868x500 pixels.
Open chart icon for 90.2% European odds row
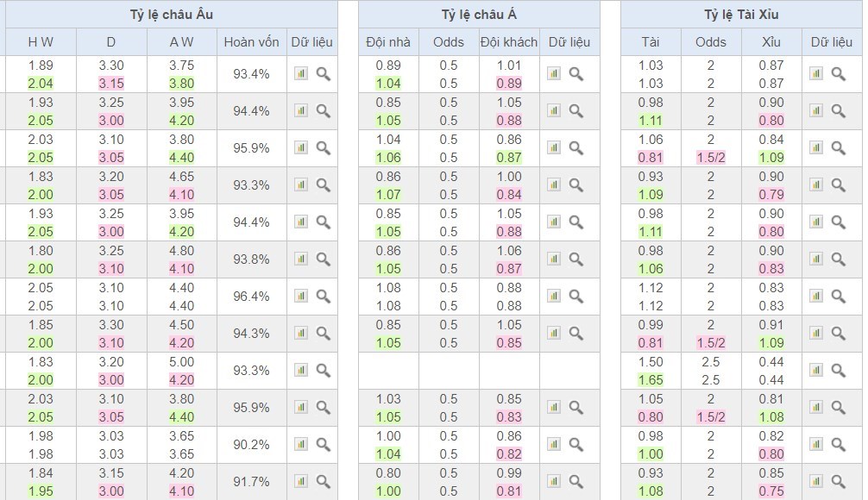point(300,444)
